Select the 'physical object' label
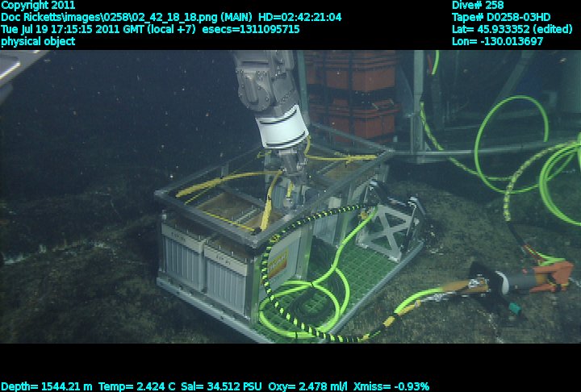Viewport: 581px width, 392px height. pyautogui.click(x=38, y=41)
